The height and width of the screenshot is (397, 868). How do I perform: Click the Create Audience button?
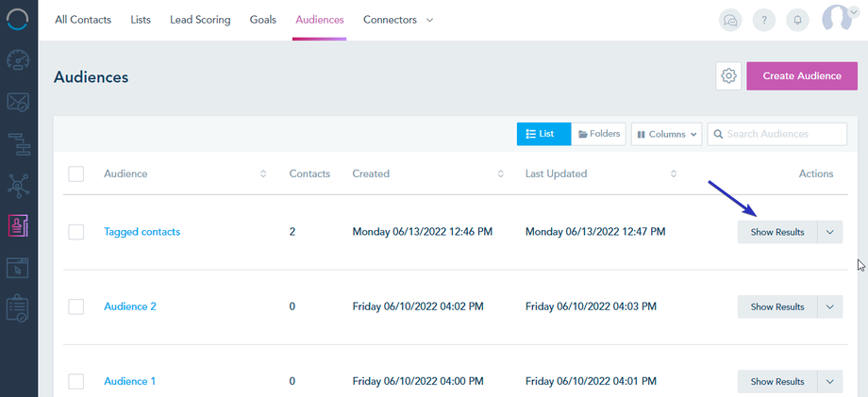[802, 76]
